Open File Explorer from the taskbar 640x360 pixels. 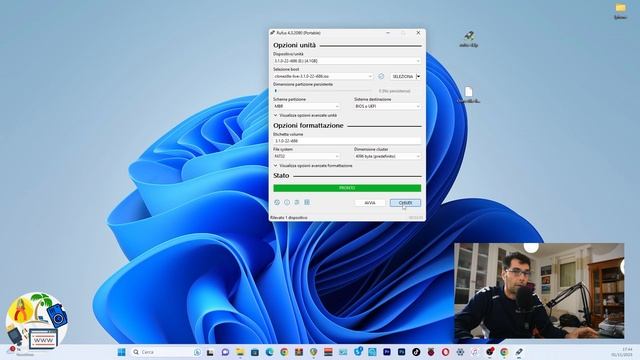(x=240, y=352)
